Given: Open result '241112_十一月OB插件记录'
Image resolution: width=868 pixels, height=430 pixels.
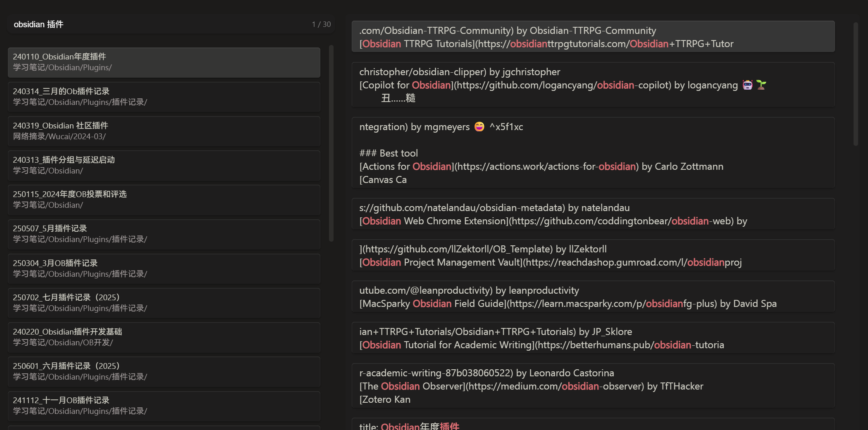Looking at the screenshot, I should click(x=164, y=406).
